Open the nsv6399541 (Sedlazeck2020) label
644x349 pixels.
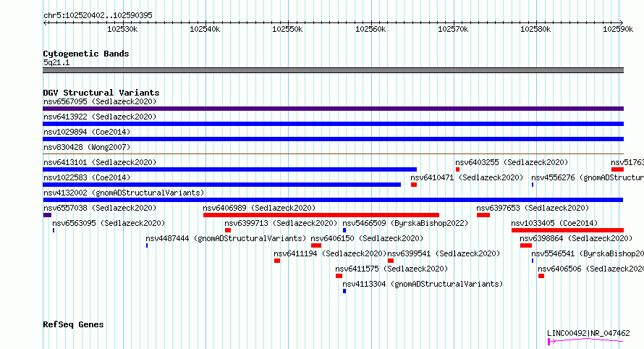(x=444, y=253)
